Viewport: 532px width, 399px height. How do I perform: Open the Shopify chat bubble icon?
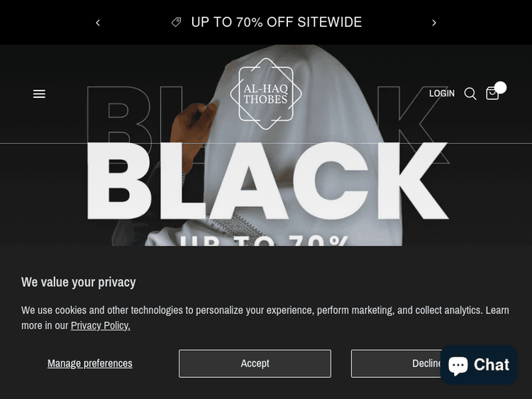click(x=458, y=366)
